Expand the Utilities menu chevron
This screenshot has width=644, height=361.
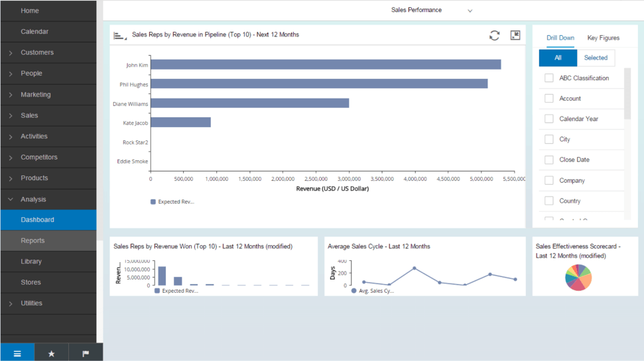(11, 303)
